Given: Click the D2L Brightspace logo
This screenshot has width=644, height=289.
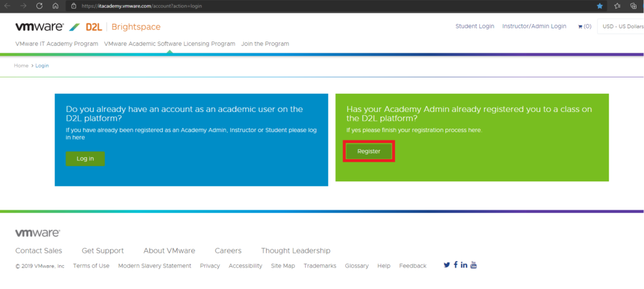Looking at the screenshot, I should point(123,27).
